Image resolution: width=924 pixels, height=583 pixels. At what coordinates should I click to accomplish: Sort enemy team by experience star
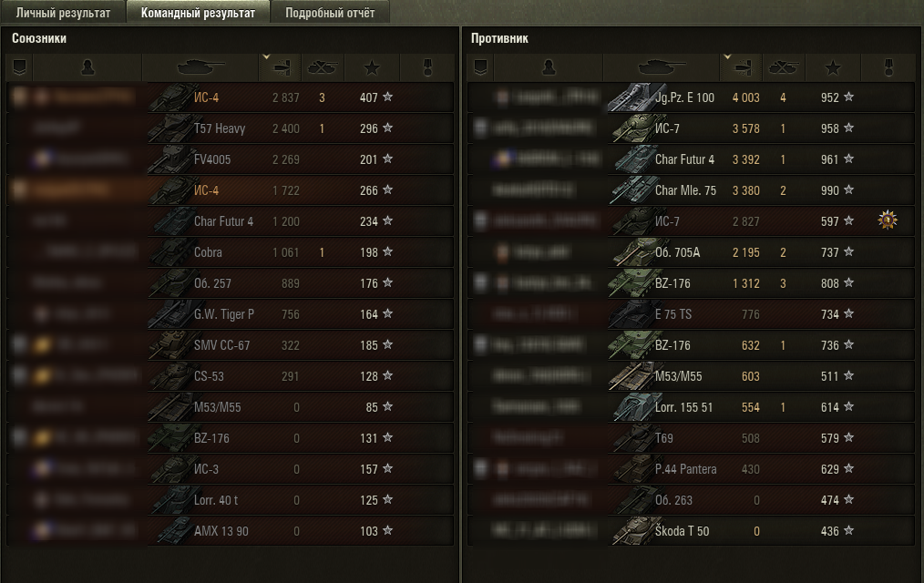(833, 67)
